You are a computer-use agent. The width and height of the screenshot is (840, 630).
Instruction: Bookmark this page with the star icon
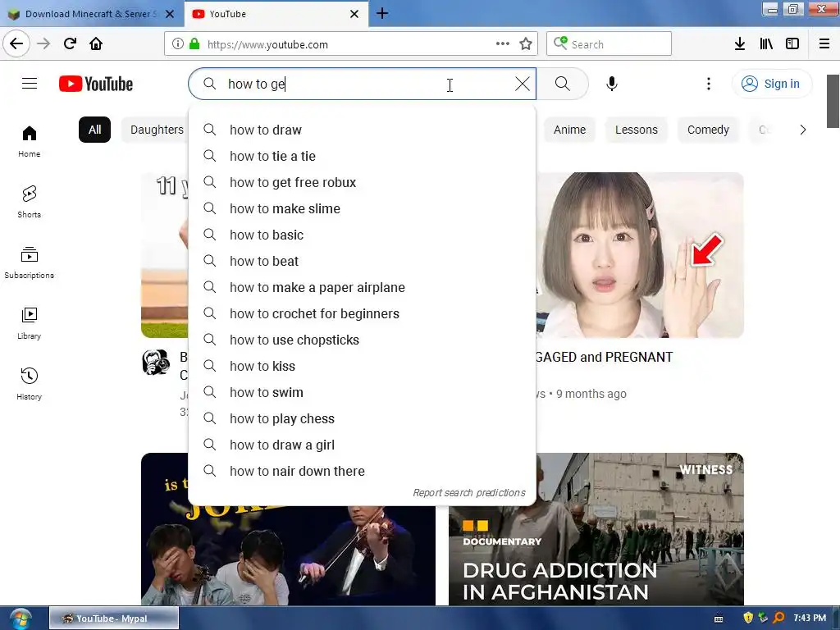526,44
